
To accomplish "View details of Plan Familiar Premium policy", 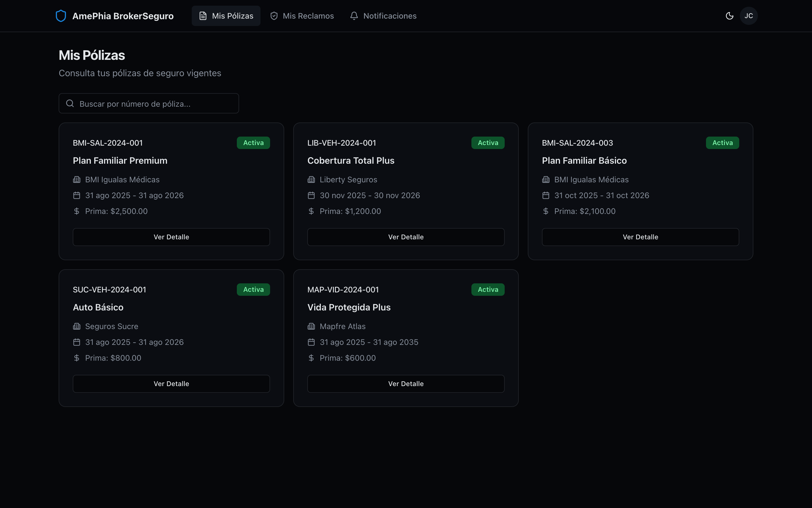I will coord(171,237).
